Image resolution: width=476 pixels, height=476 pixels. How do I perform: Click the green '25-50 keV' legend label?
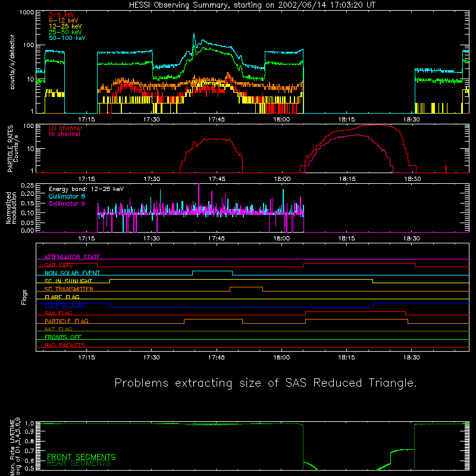[x=65, y=32]
